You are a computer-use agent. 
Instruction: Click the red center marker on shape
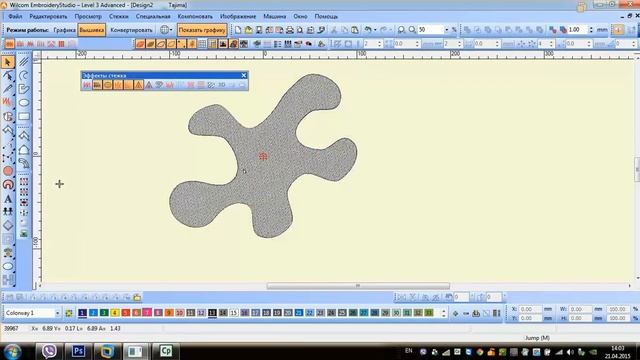tap(263, 156)
